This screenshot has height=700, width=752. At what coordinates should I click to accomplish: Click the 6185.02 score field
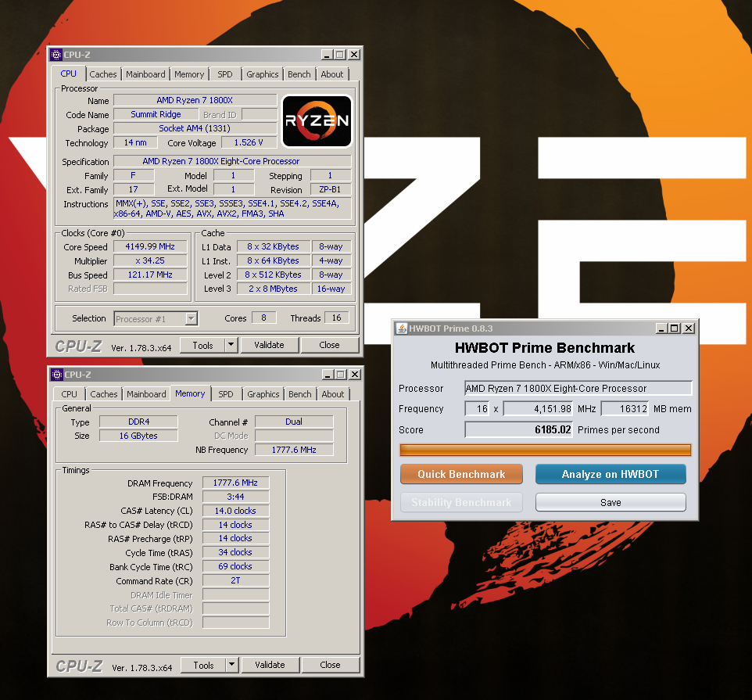(x=519, y=429)
